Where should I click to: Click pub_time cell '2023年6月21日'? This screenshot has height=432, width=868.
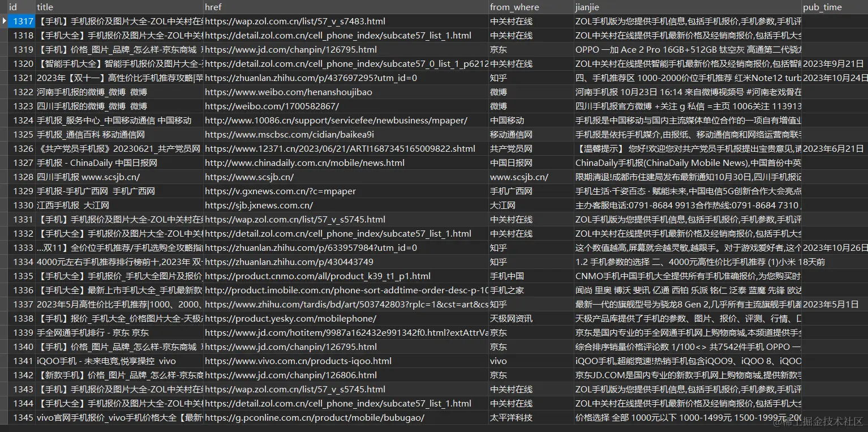833,149
